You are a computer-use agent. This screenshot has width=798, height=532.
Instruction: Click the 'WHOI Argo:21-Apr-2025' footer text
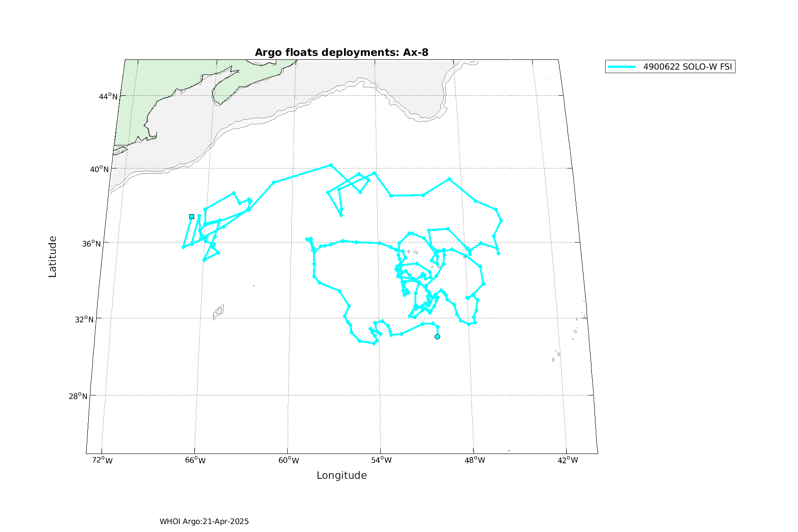204,521
